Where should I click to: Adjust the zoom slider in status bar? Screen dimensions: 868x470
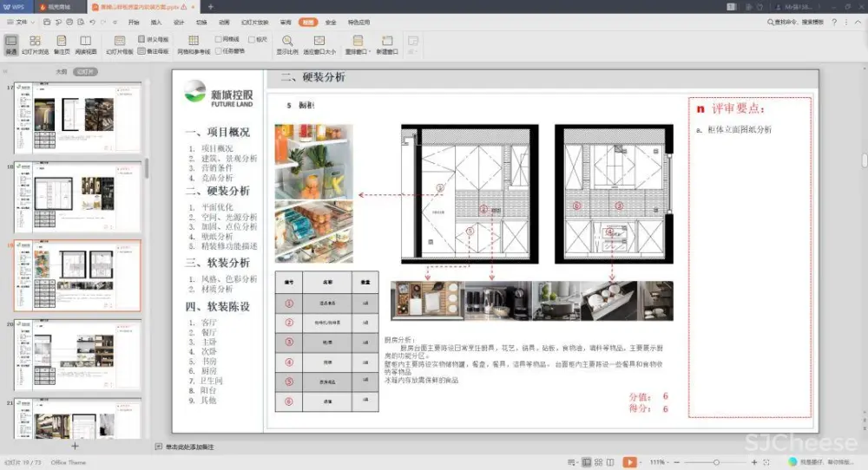click(715, 462)
